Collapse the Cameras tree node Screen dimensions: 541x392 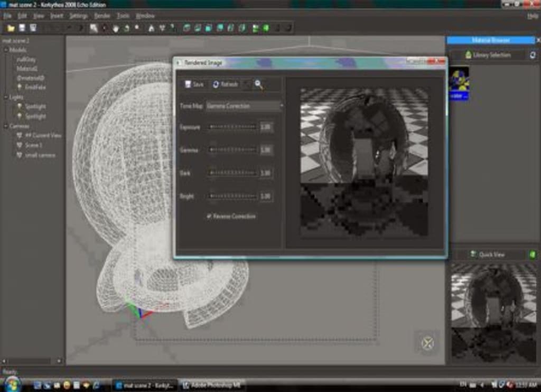(x=6, y=126)
